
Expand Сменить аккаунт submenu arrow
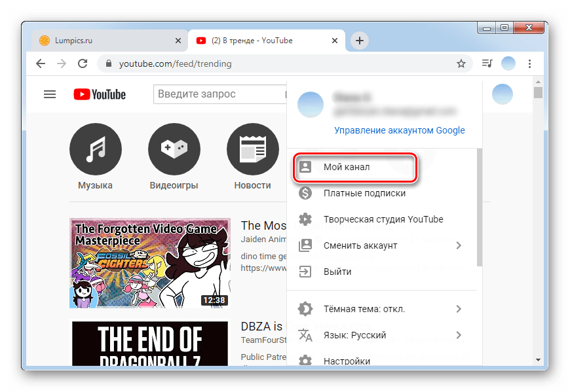[459, 245]
